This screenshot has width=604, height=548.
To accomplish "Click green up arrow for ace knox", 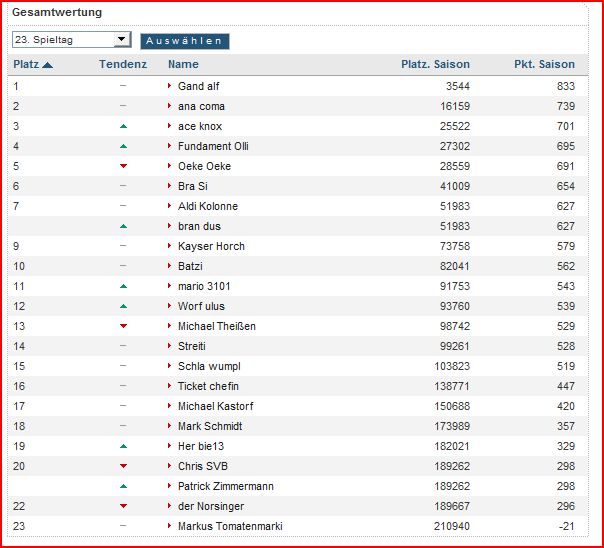I will (123, 126).
